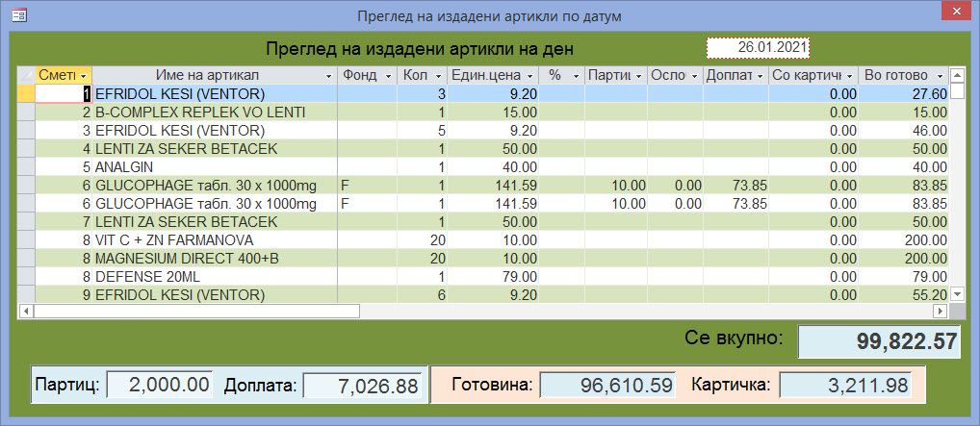This screenshot has height=426, width=980.
Task: Close the Преглед на издадени артикли window
Action: [955, 13]
